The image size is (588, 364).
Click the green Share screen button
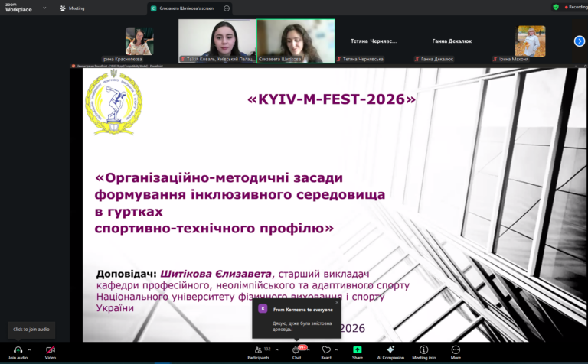click(x=358, y=349)
